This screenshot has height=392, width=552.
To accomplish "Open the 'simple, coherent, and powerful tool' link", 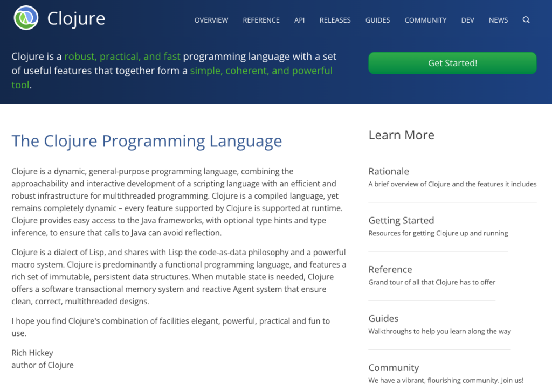I will 261,71.
